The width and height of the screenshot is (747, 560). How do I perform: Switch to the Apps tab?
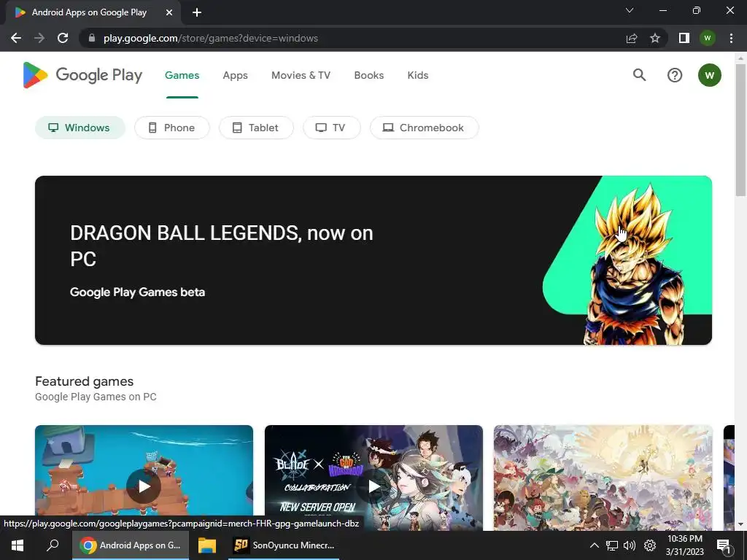click(x=236, y=75)
